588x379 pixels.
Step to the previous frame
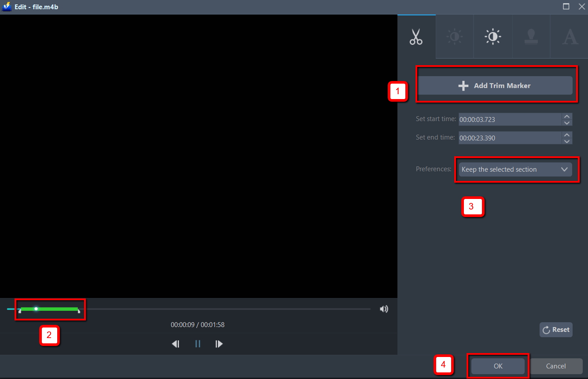(176, 344)
